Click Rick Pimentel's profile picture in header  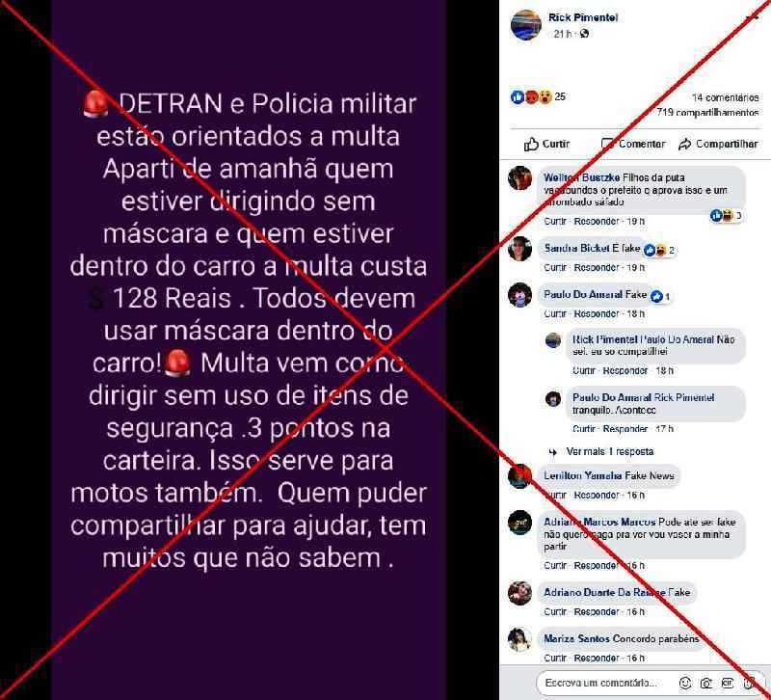click(525, 25)
